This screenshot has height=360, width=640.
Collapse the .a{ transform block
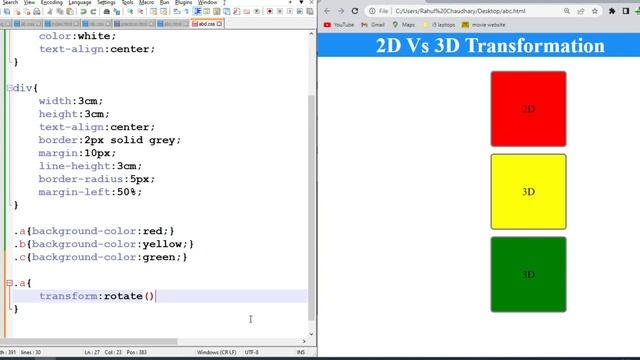click(9, 283)
